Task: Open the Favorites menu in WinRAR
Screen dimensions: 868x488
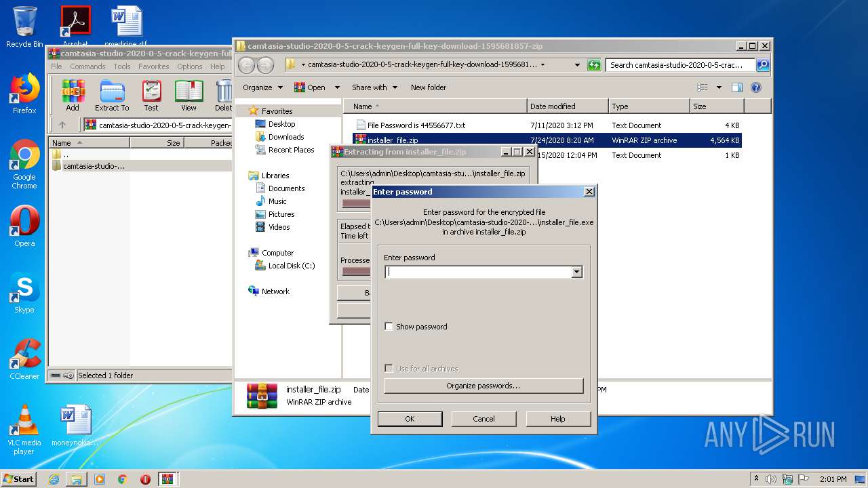Action: (154, 66)
